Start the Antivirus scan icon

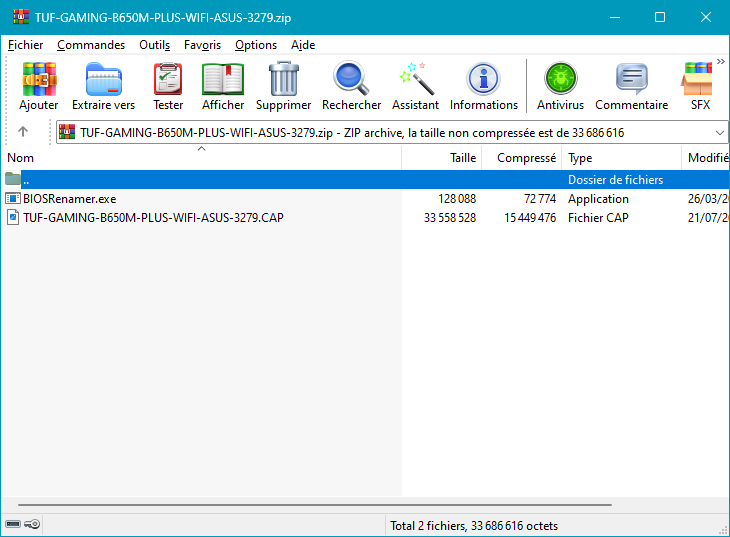pyautogui.click(x=561, y=79)
